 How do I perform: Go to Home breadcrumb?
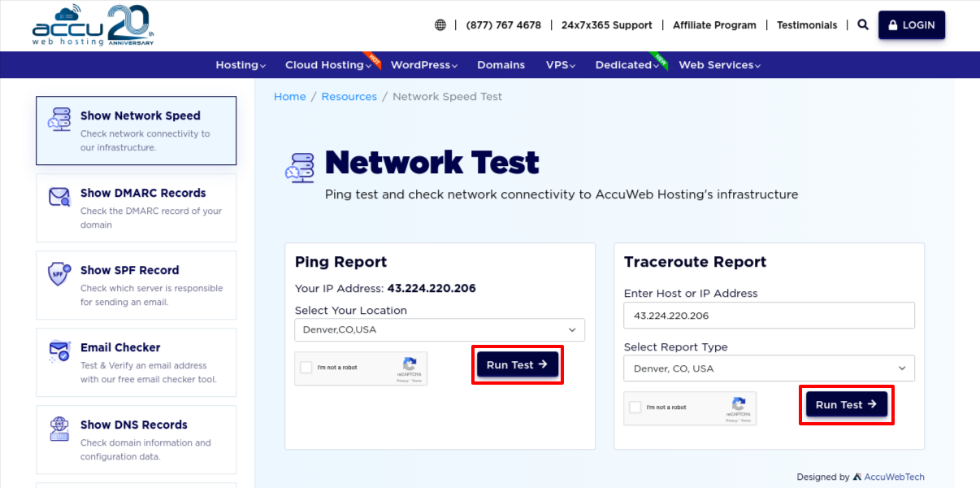click(x=290, y=96)
